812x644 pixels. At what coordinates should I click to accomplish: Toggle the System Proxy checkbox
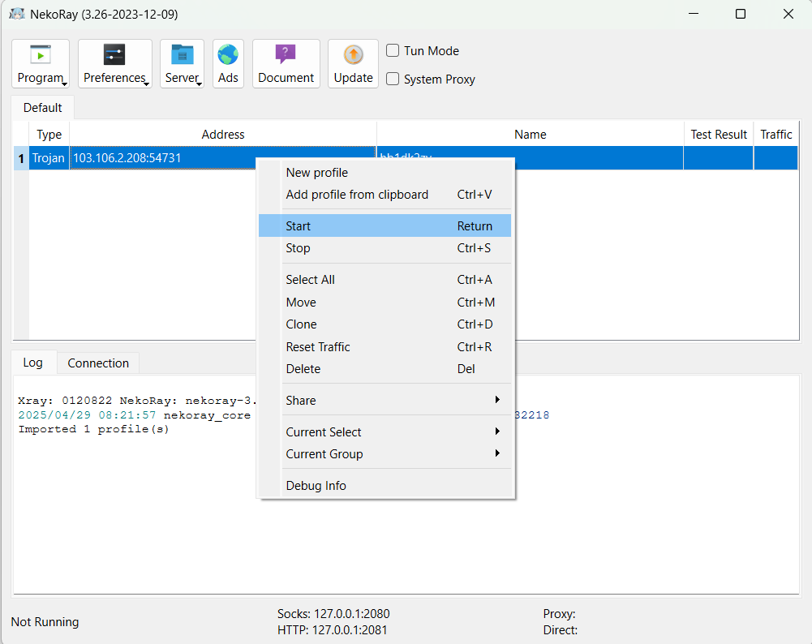pos(393,79)
